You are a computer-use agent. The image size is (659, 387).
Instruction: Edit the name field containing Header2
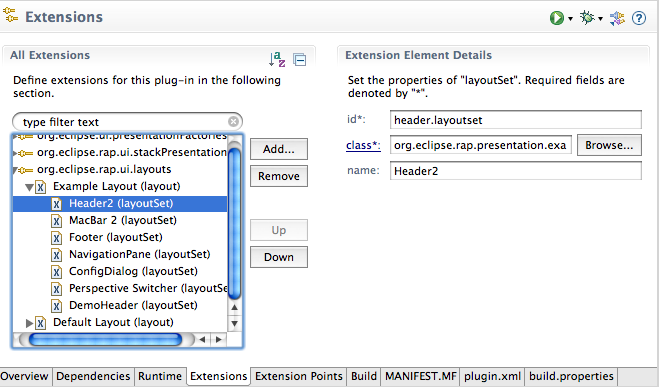pos(516,171)
